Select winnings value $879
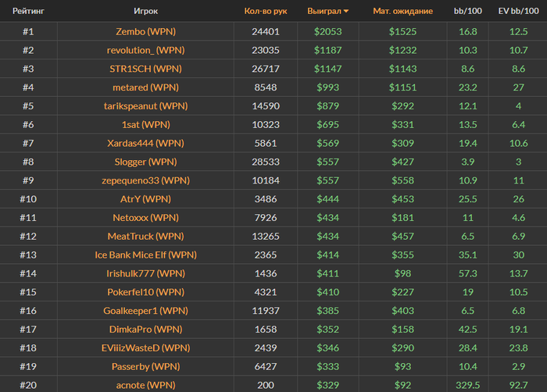The image size is (547, 392). click(328, 106)
